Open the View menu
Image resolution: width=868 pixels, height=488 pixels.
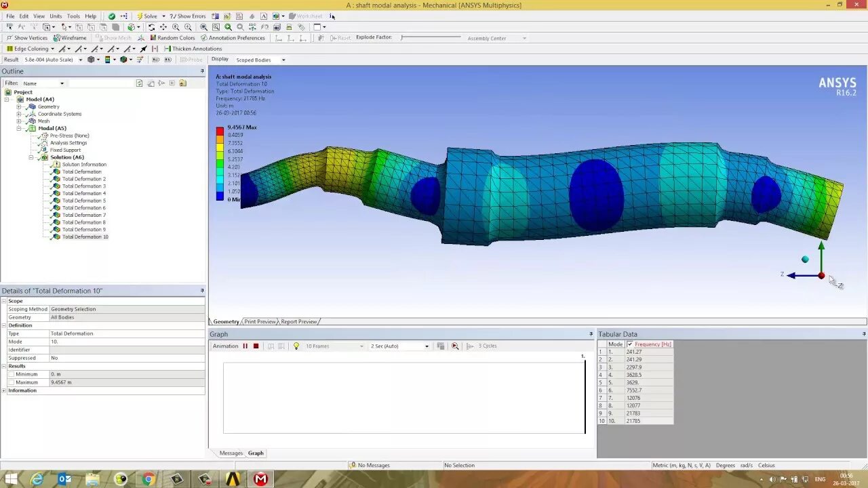pyautogui.click(x=39, y=16)
